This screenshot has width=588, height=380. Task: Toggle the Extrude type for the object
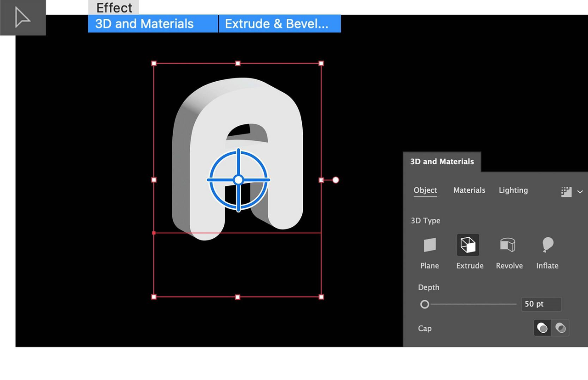(468, 245)
